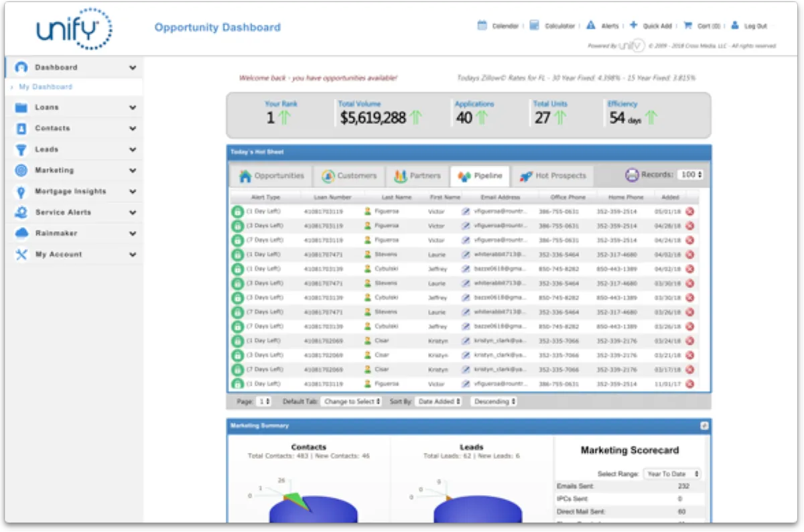Open the shopping Cart icon

tap(687, 25)
